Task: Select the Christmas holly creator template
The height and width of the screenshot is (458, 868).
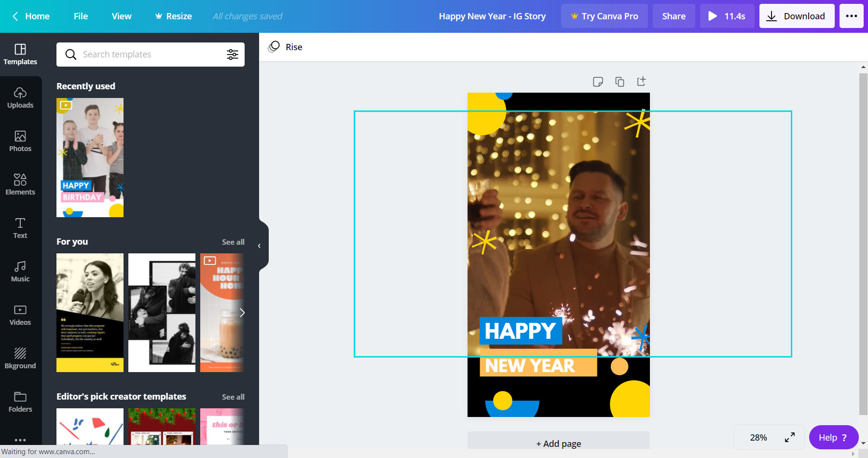Action: pyautogui.click(x=162, y=427)
